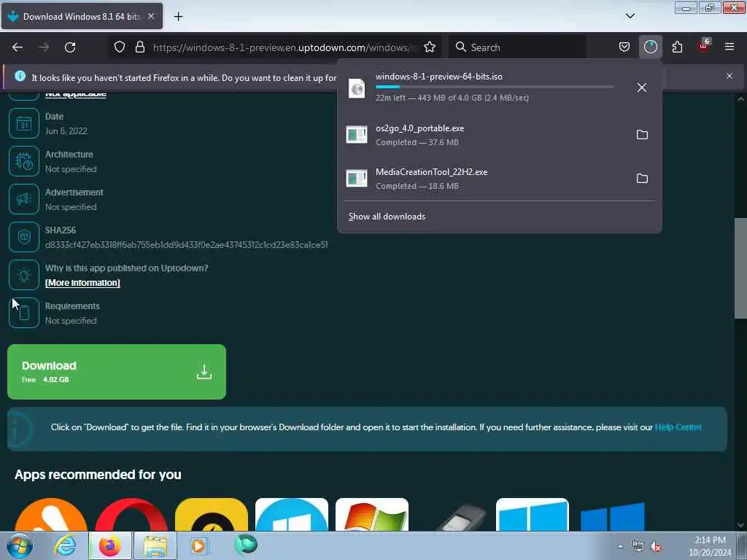Click the Advertisement megaphone icon
Image resolution: width=747 pixels, height=560 pixels.
pos(24,199)
